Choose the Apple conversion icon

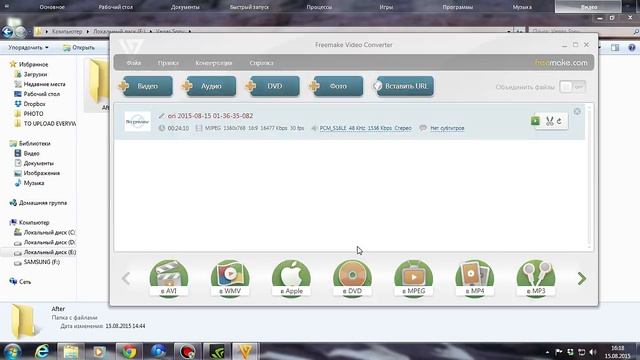(x=291, y=278)
